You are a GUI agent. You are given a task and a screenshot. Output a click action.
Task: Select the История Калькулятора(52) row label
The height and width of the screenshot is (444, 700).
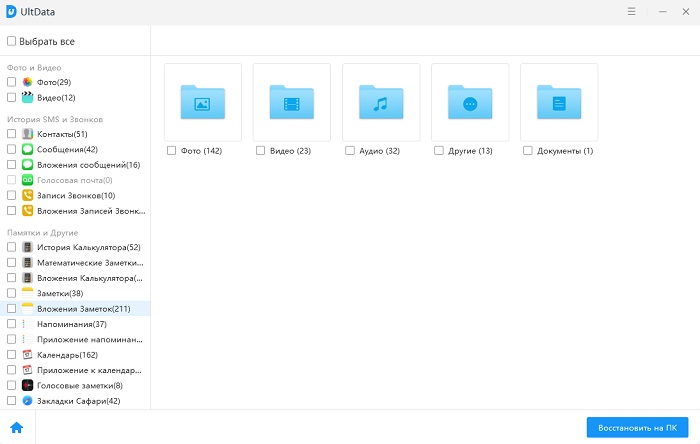[89, 247]
